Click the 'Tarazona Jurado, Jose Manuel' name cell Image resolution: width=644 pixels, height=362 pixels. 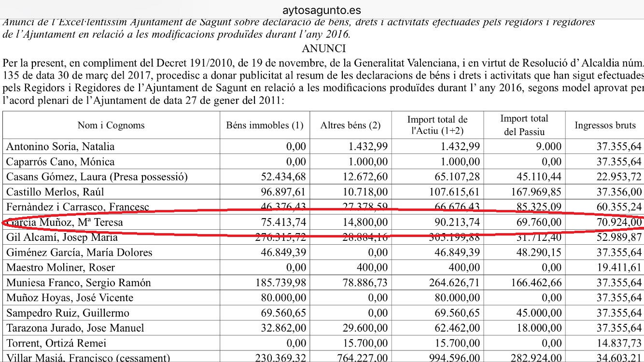75,328
